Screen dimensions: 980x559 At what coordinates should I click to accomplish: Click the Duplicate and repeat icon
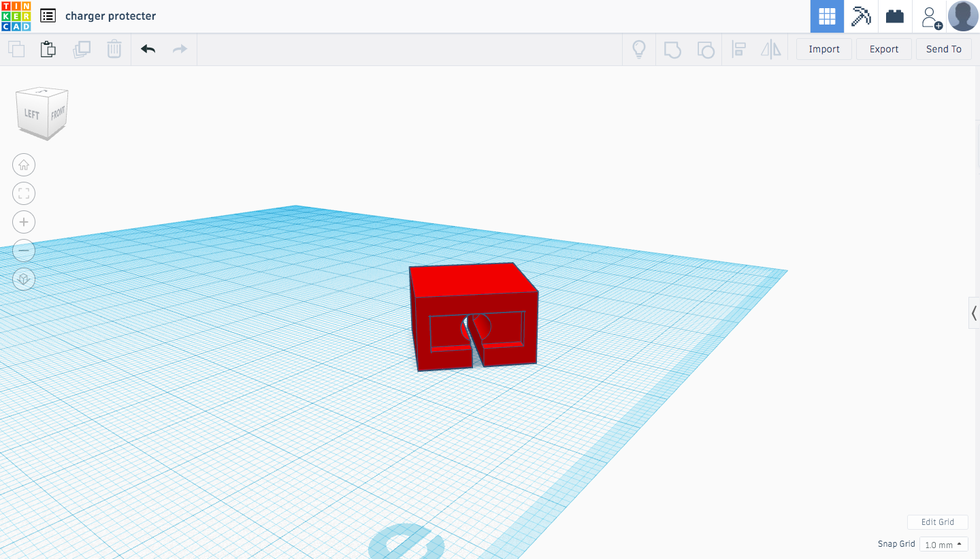coord(82,49)
